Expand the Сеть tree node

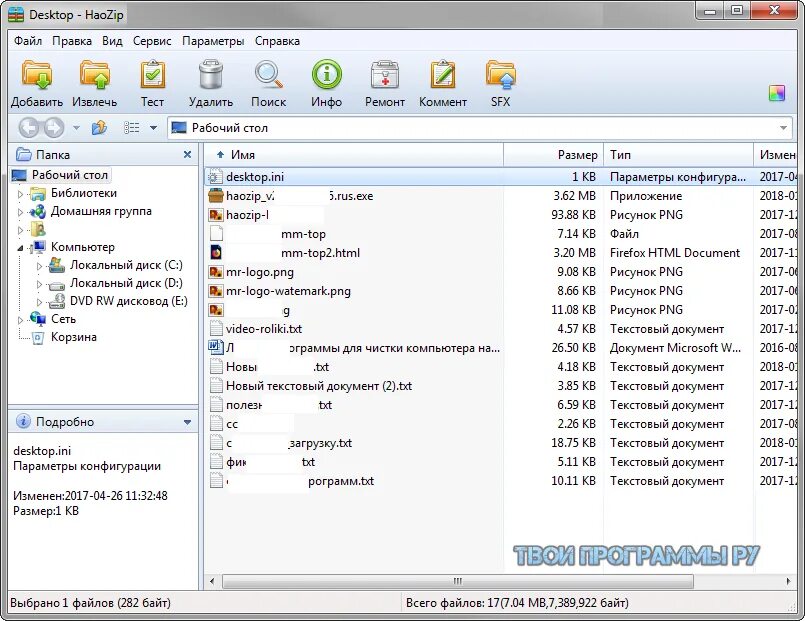coord(20,320)
